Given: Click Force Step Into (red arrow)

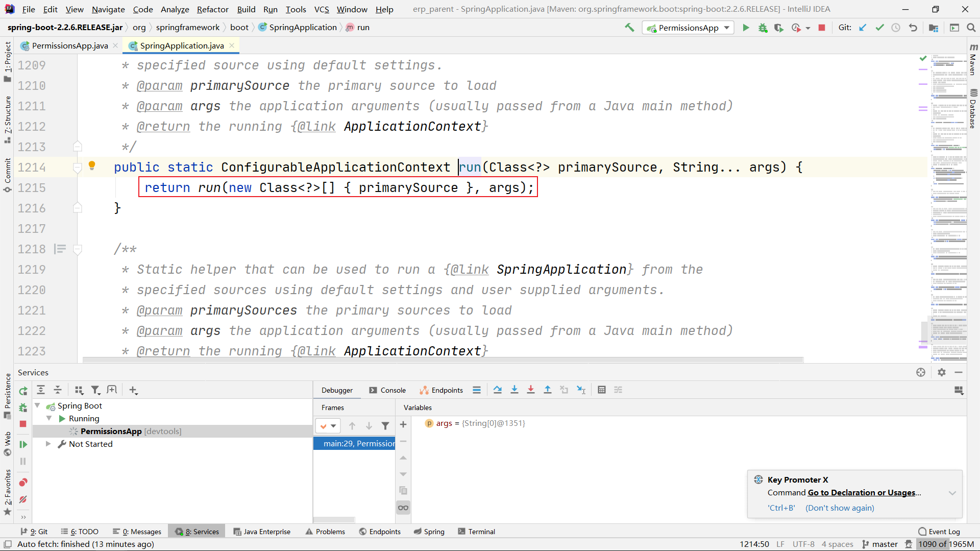Looking at the screenshot, I should [x=531, y=390].
